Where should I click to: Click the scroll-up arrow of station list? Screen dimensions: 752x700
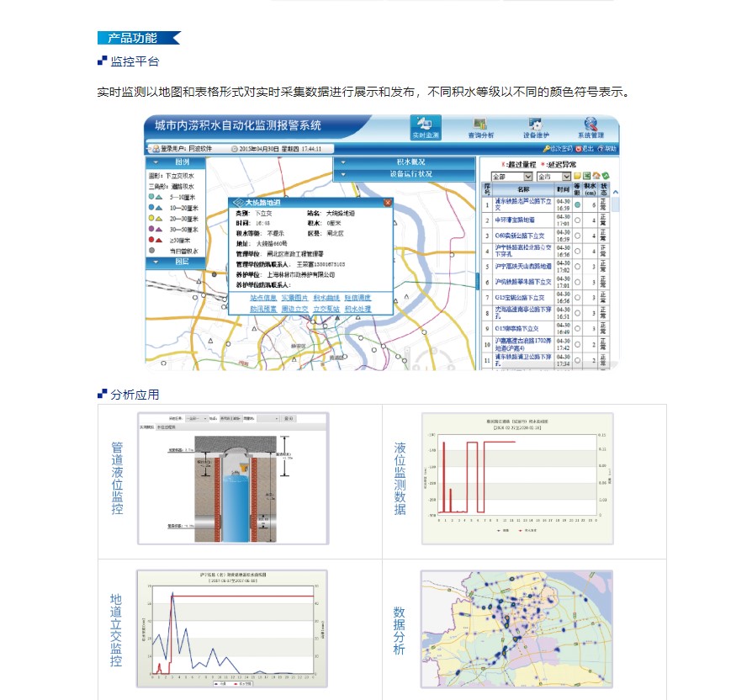point(616,193)
